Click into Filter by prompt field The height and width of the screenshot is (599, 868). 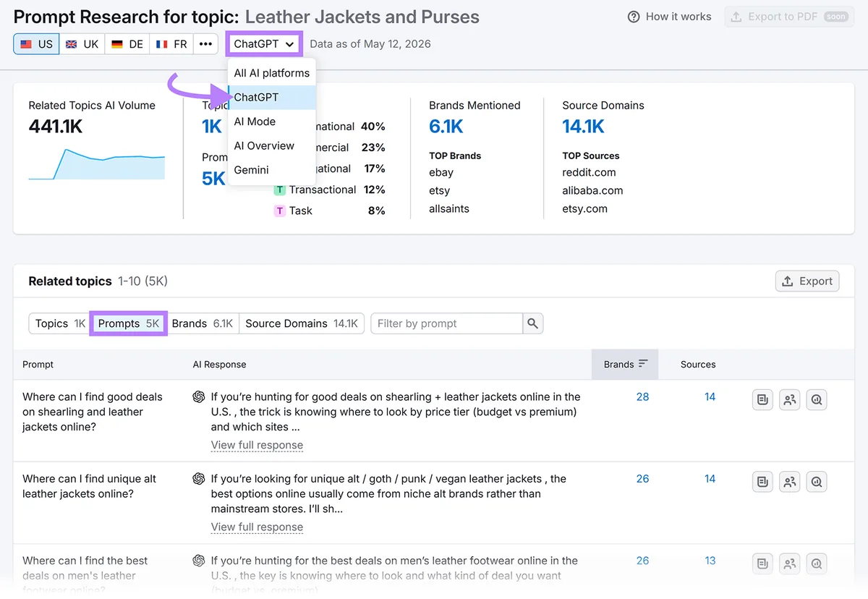[446, 323]
